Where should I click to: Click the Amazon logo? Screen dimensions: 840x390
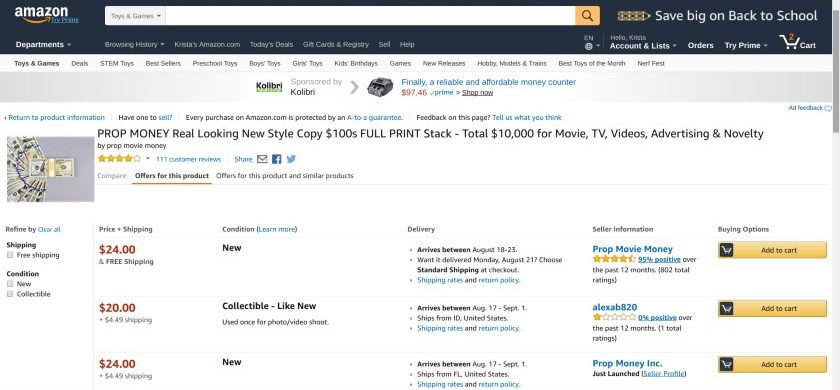click(46, 15)
